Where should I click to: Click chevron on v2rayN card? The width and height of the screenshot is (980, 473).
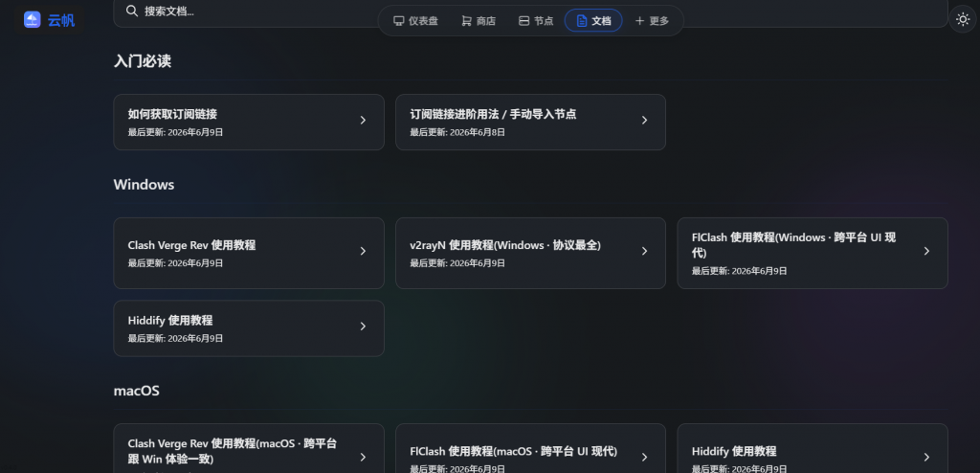(644, 251)
